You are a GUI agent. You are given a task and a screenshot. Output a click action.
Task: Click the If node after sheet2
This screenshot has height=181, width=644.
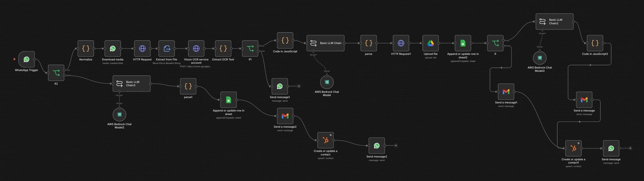click(495, 43)
